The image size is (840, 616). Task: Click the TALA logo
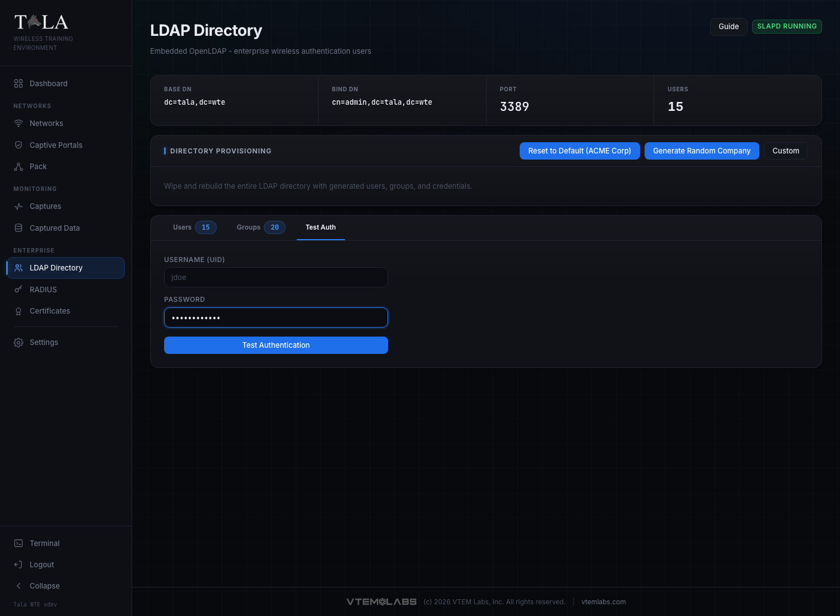41,22
